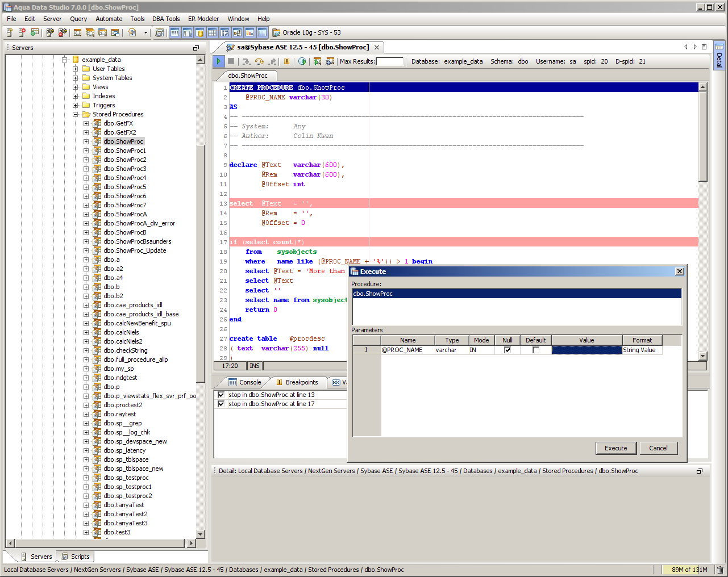Click the Oracle 10g - SYS - 53 connection icon
This screenshot has width=728, height=577.
pyautogui.click(x=276, y=33)
